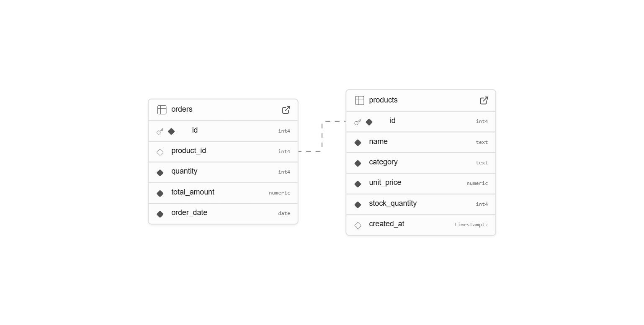Viewport: 644px width, 325px height.
Task: Click the hollow diamond beside created_at
Action: (358, 225)
